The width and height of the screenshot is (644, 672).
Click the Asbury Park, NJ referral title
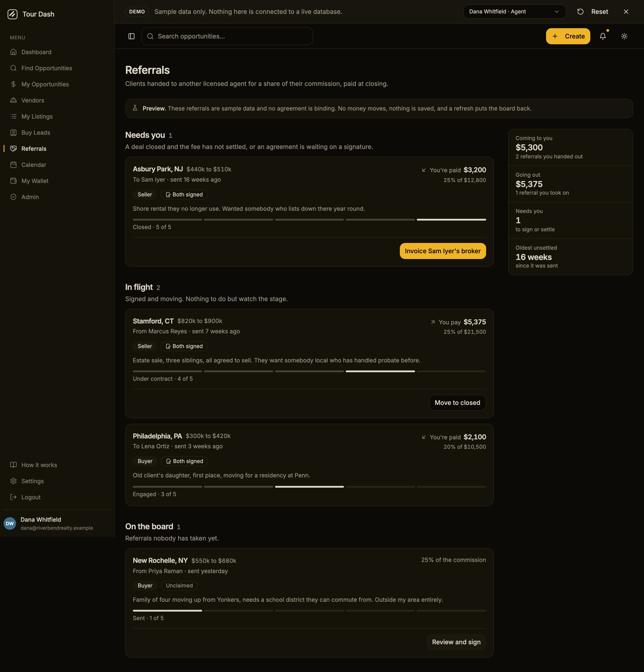click(158, 169)
